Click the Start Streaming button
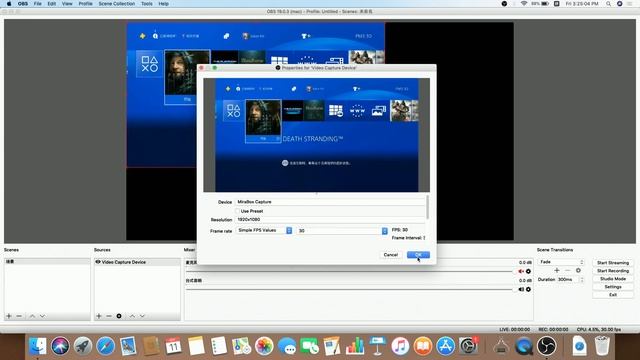Viewport: 640px width, 360px height. coord(613,263)
